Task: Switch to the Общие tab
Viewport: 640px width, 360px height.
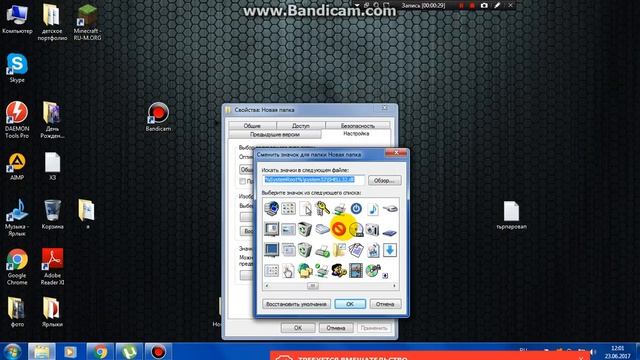Action: coord(252,126)
